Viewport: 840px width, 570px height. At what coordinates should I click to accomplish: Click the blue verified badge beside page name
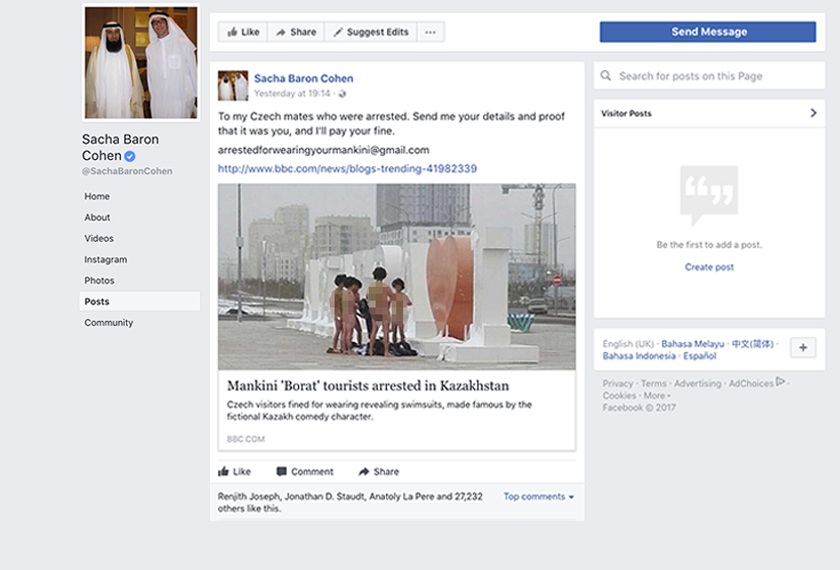pyautogui.click(x=130, y=156)
